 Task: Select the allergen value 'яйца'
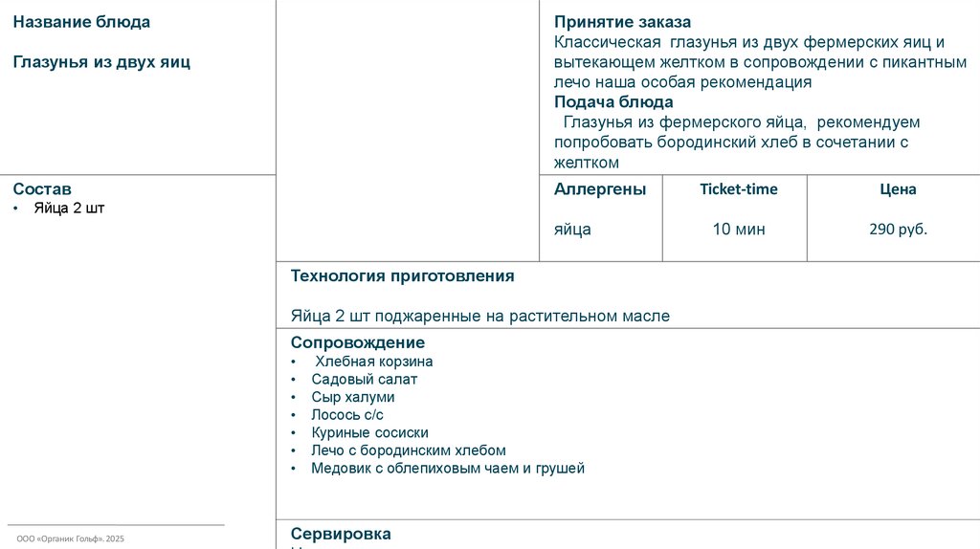pyautogui.click(x=572, y=230)
